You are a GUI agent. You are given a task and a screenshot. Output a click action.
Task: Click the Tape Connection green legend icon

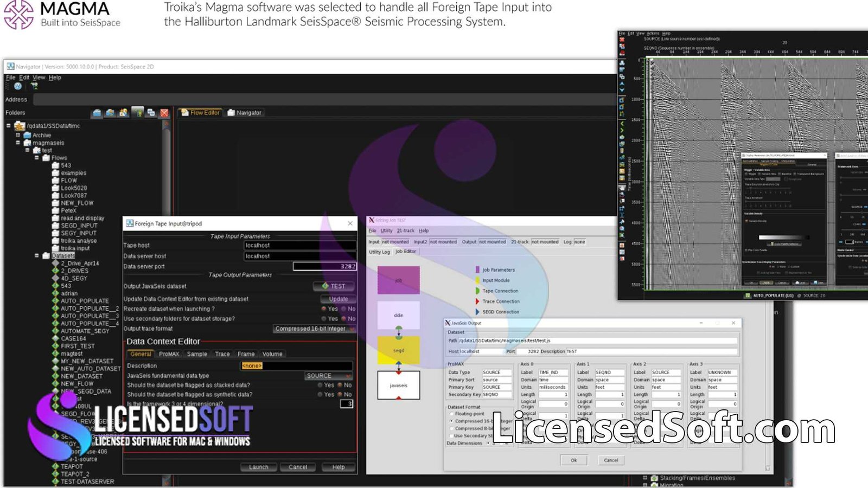pos(477,291)
